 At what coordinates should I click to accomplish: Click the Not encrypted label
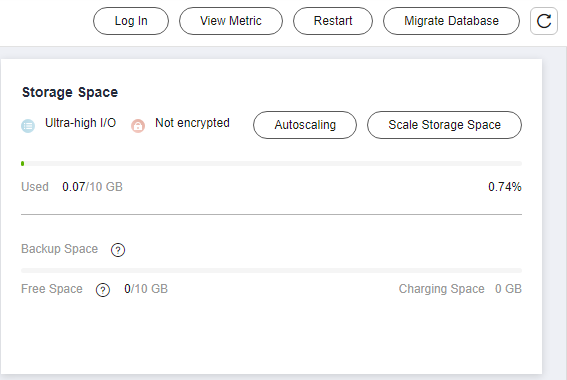click(192, 123)
